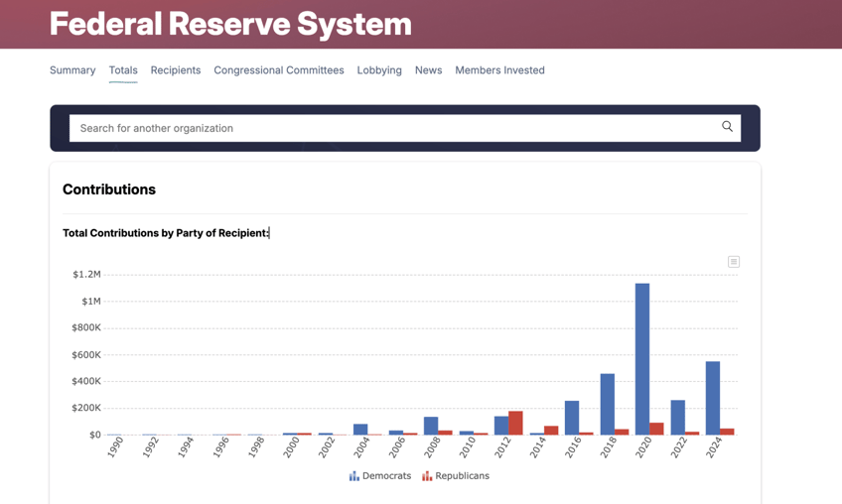Click the 2020 Republicans bar
842x504 pixels.
[x=656, y=429]
